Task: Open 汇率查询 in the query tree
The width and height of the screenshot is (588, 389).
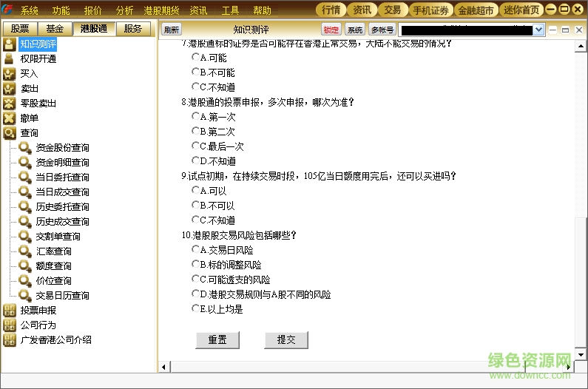Action: (54, 251)
